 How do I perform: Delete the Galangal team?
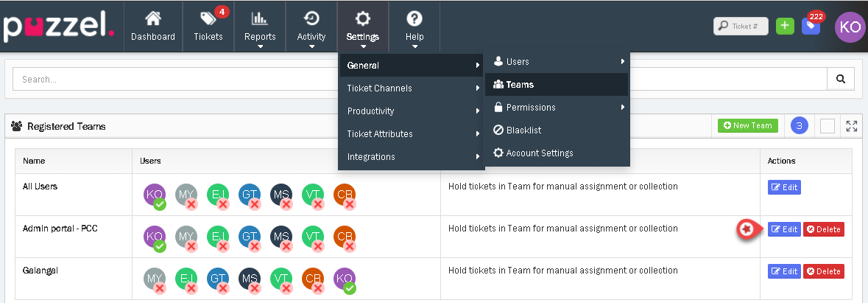(823, 271)
